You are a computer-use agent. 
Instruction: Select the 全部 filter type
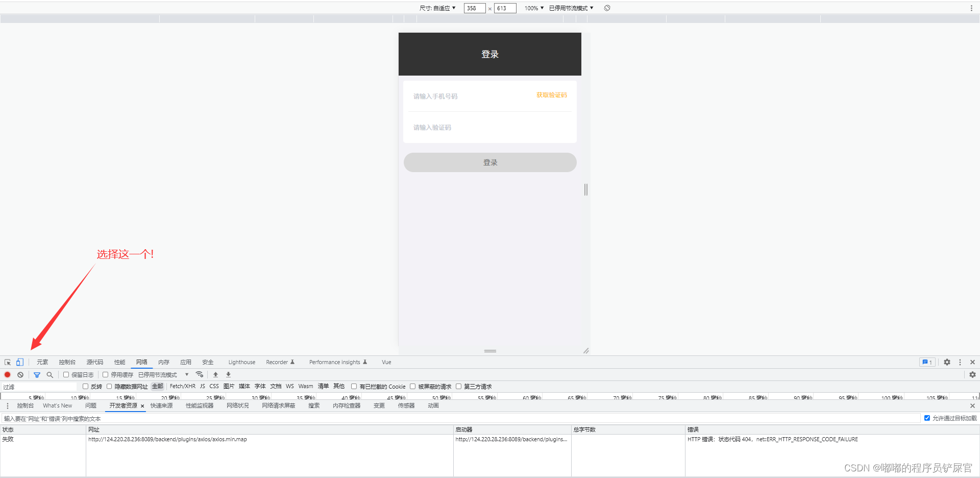coord(157,386)
